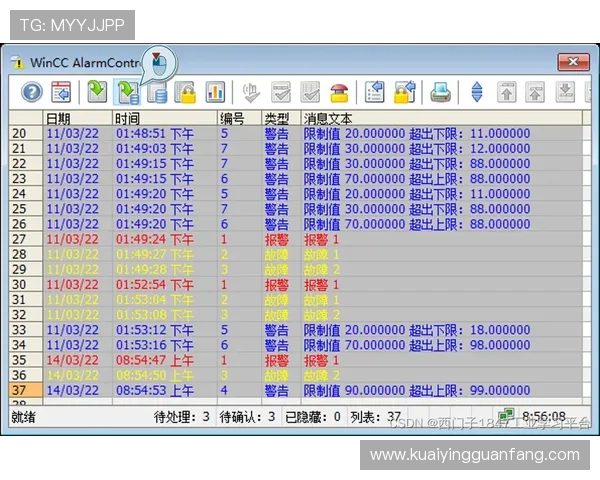Select row header 20
The width and height of the screenshot is (600, 480).
coord(26,133)
